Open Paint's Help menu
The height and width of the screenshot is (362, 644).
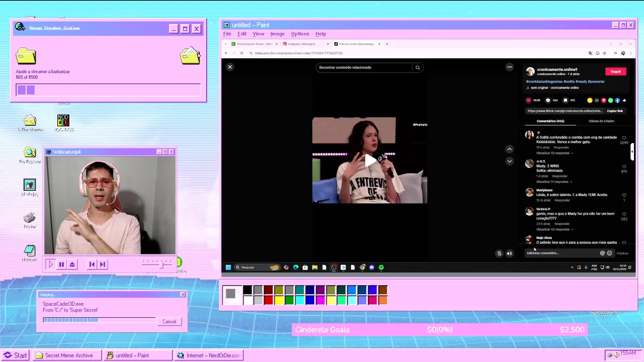point(320,34)
